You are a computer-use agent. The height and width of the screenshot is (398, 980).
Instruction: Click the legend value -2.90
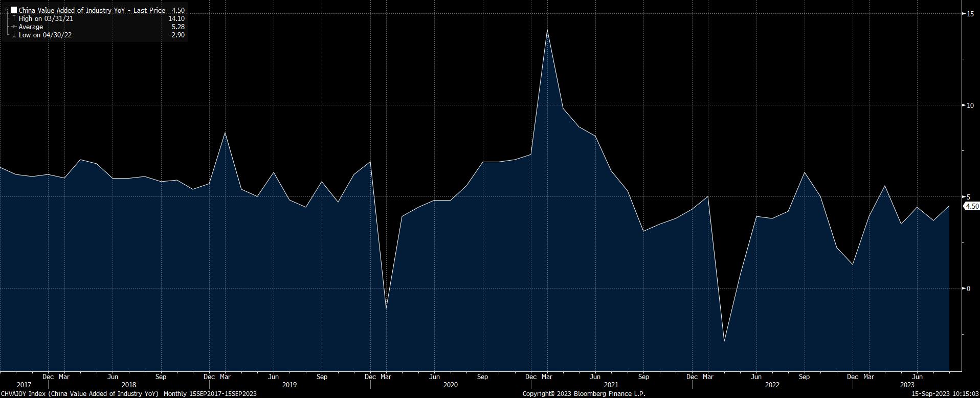pos(177,35)
